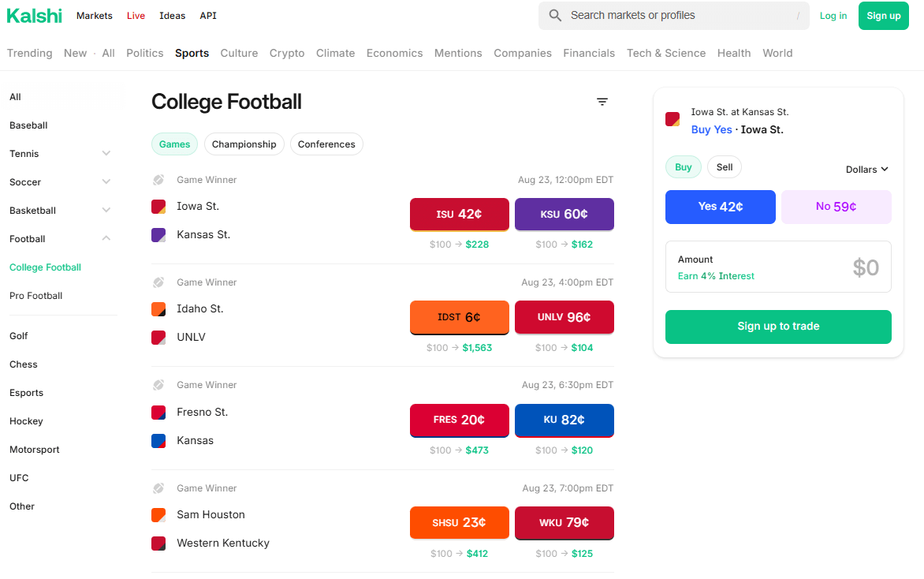Click the Kansas St. team color icon
Viewport: 924px width, 579px height.
(158, 234)
